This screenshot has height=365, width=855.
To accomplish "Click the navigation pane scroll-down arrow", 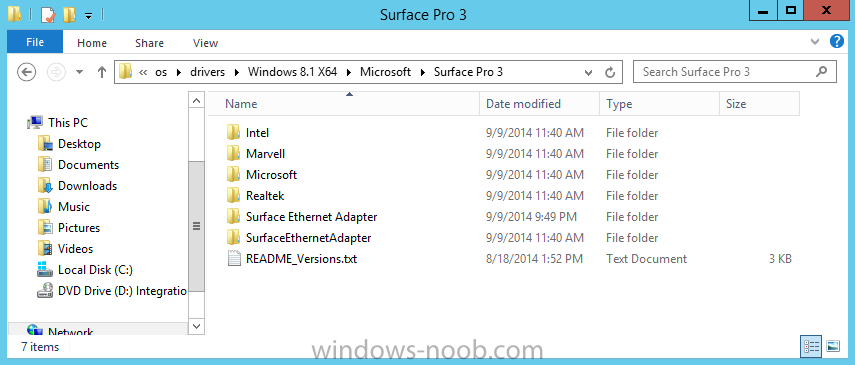I will tap(196, 326).
